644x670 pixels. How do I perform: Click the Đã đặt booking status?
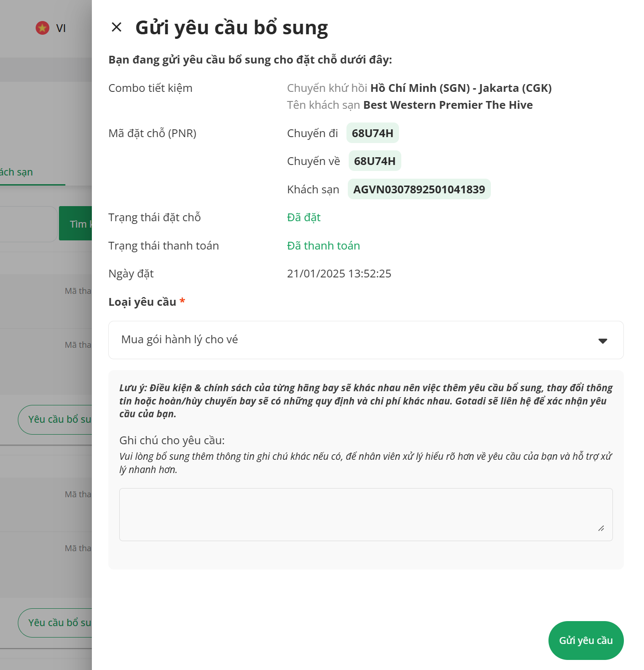click(304, 218)
